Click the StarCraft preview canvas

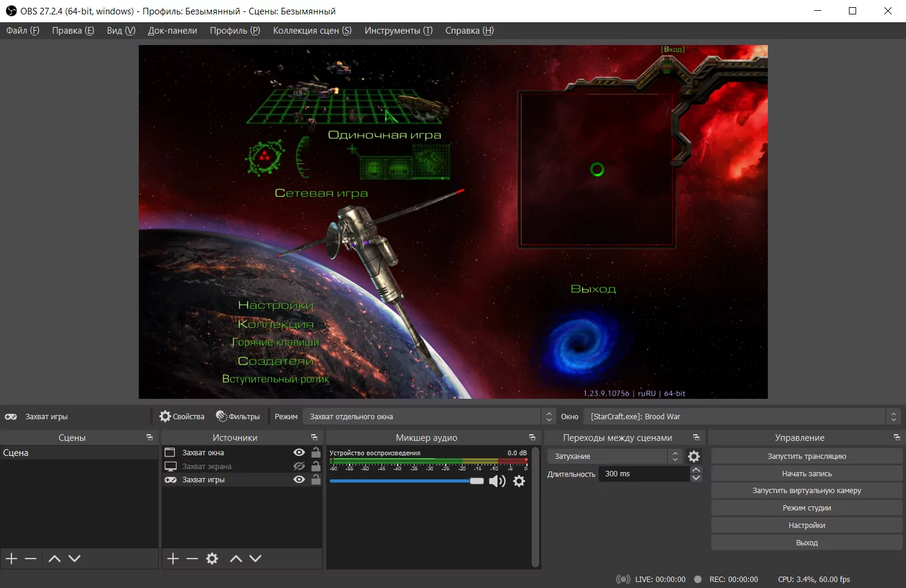pos(453,222)
